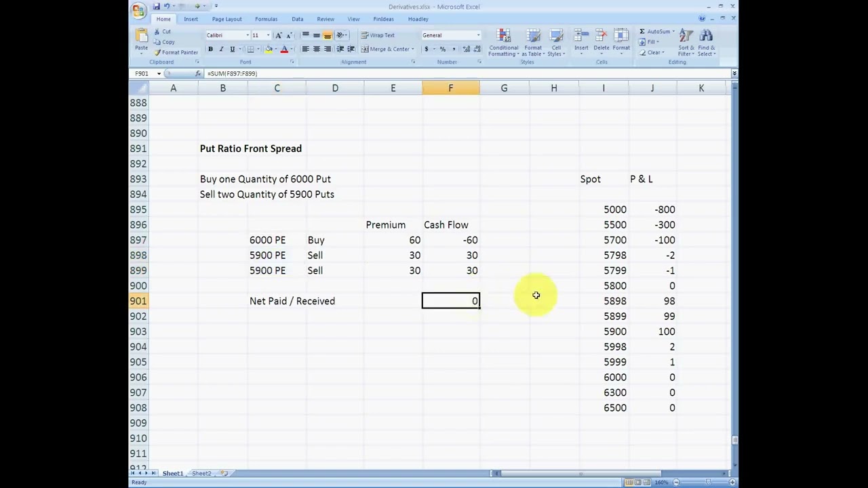Screen dimensions: 868x488
Task: Apply accounting dollar number format
Action: tap(426, 49)
